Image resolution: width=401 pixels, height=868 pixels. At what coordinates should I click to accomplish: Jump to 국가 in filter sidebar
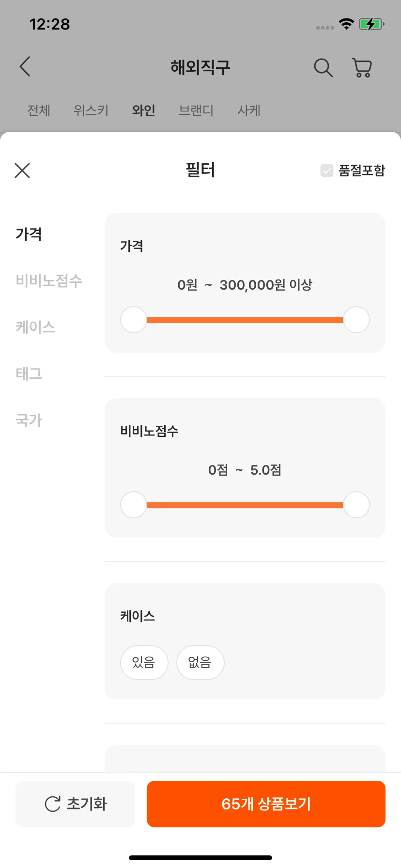29,420
